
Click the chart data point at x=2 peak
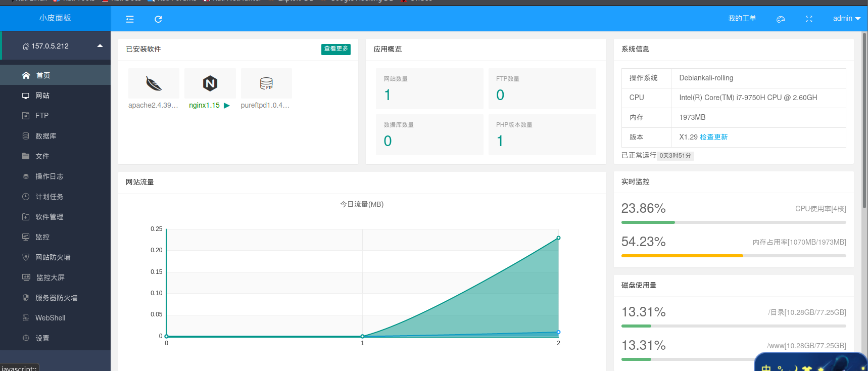pos(558,238)
